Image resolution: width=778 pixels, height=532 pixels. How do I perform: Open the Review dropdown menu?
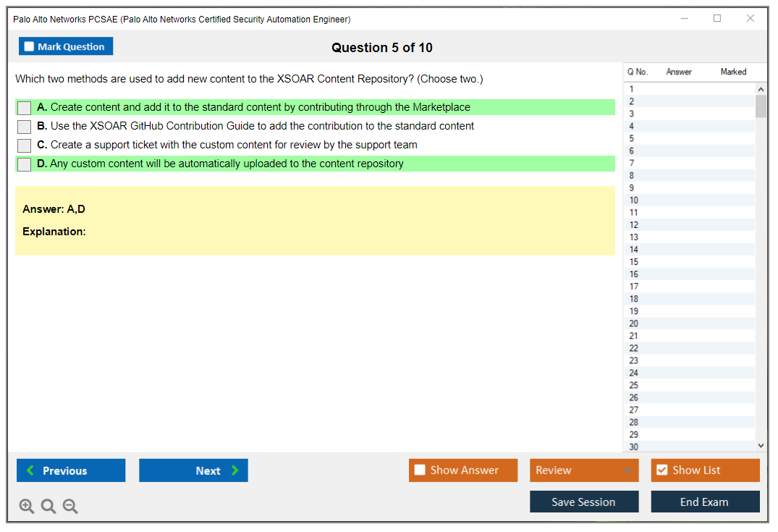(584, 470)
